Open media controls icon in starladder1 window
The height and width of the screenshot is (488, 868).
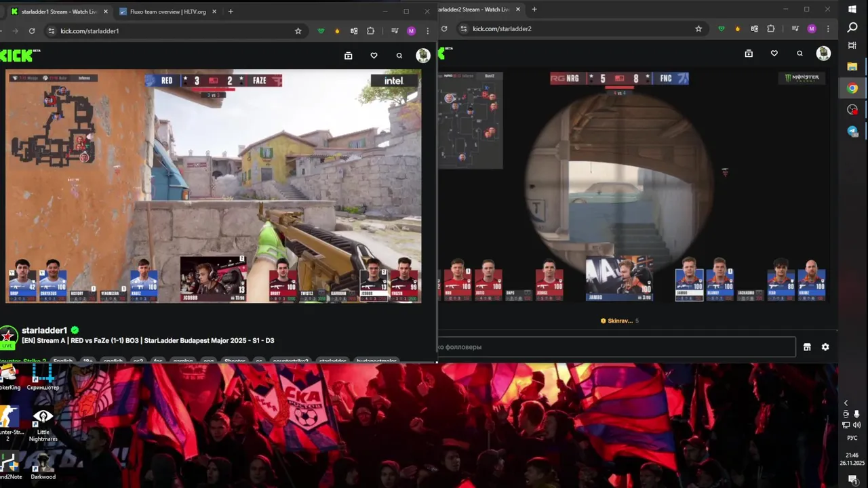[x=395, y=30]
